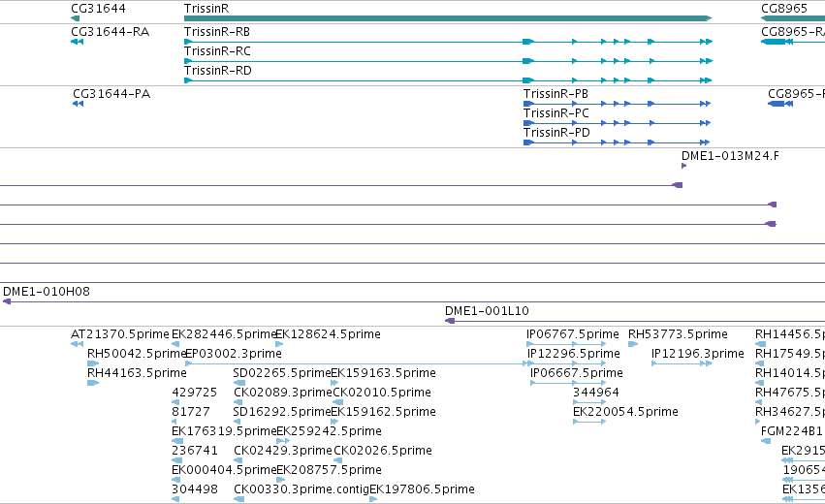
Task: Click the TrissinR-PC CDS glyph
Action: tap(618, 123)
